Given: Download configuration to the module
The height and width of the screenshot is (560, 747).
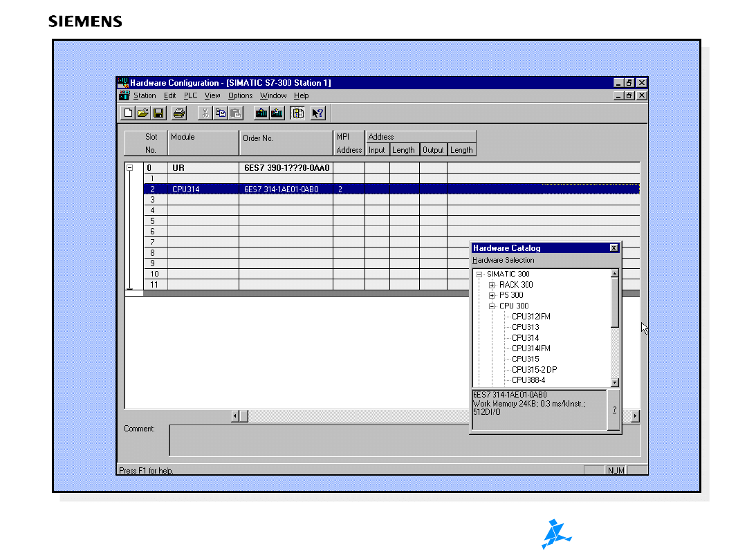Looking at the screenshot, I should [x=261, y=113].
